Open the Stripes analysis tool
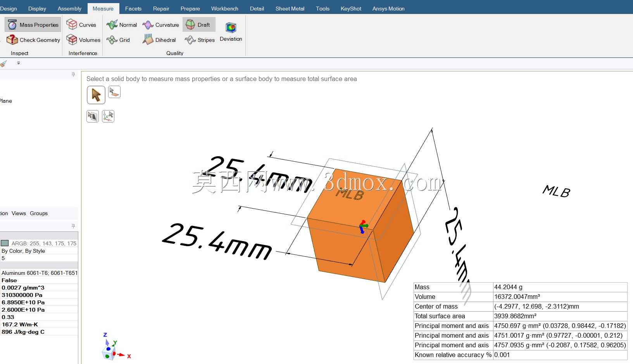 (200, 40)
